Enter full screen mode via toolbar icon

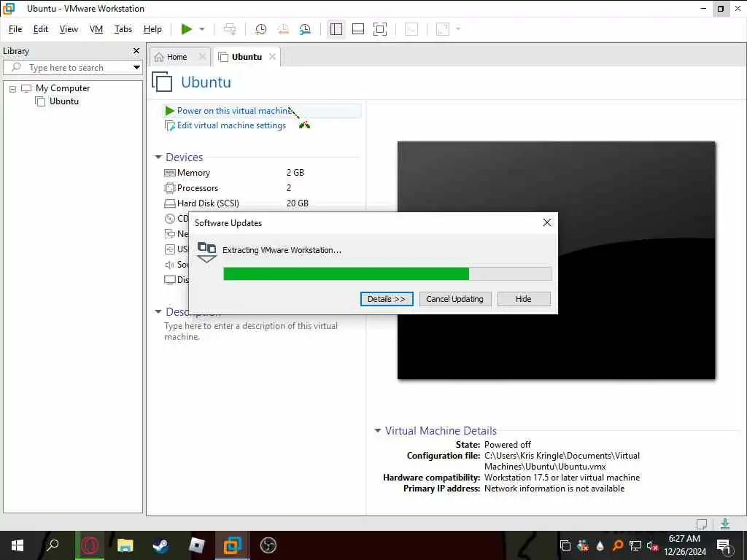[379, 29]
